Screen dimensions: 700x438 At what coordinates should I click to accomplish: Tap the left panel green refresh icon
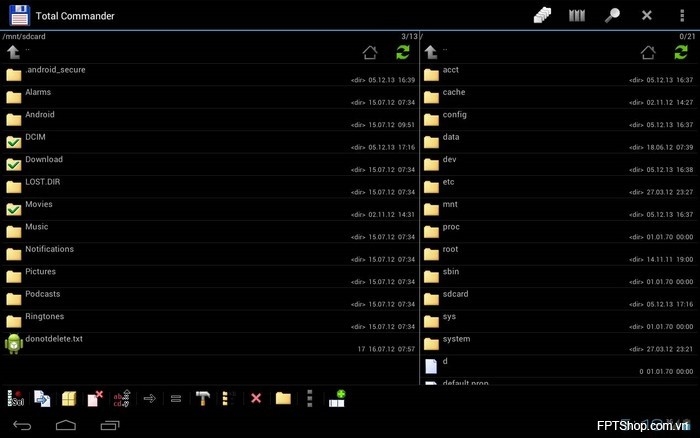click(403, 52)
